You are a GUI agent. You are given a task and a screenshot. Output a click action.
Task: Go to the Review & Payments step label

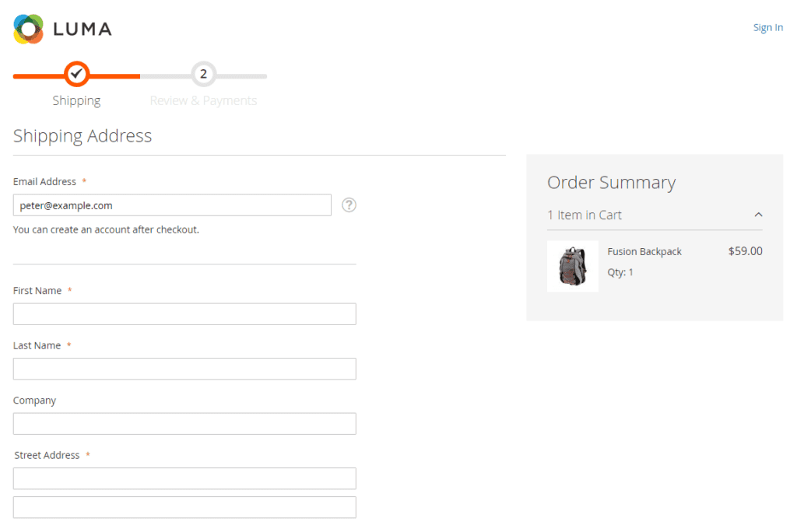click(x=203, y=100)
